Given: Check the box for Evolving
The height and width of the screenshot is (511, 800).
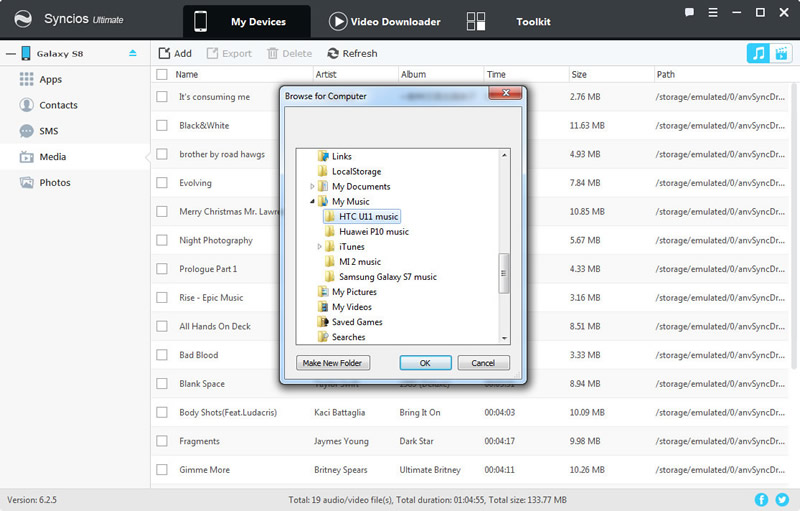Looking at the screenshot, I should 162,183.
